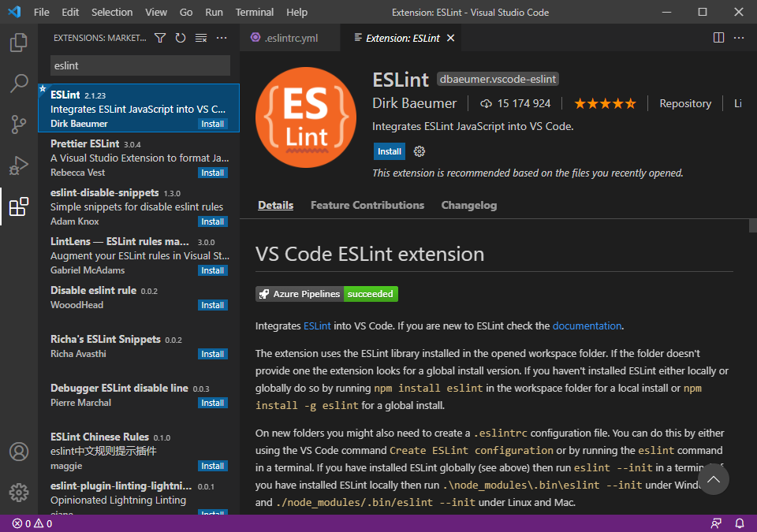Screen dimensions: 757x532
Task: Select Disable eslint rule in list
Action: (x=139, y=303)
